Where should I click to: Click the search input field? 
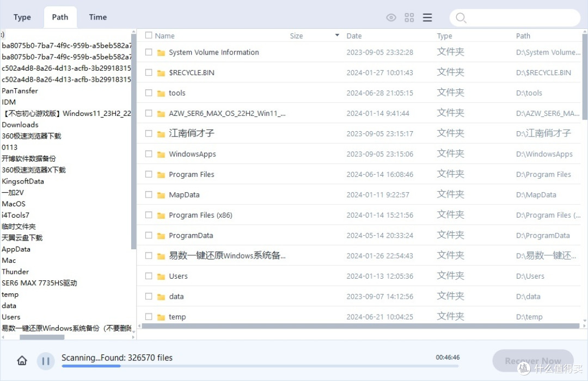(x=515, y=17)
